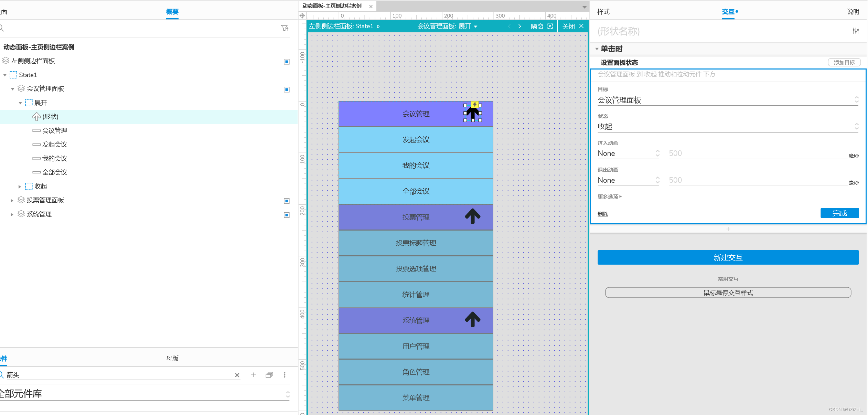The image size is (868, 415).
Task: Toggle view of 左侧侧边栏面板 dynamic panel
Action: click(x=287, y=62)
